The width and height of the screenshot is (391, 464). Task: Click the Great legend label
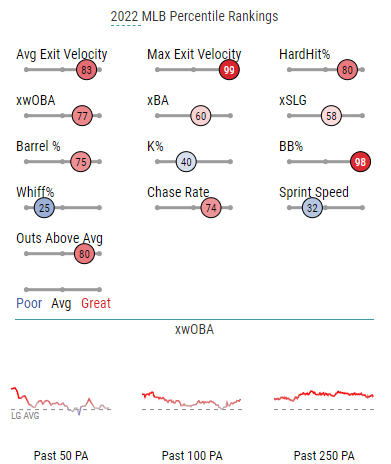[x=96, y=303]
